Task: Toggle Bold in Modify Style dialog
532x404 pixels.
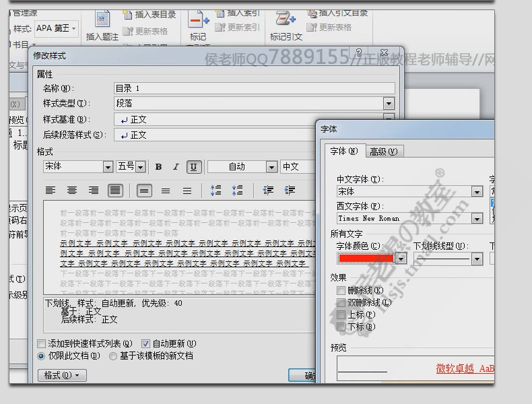Action: coord(158,167)
